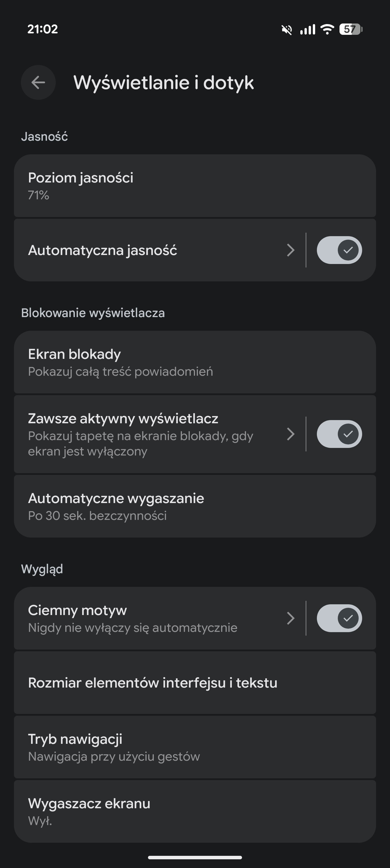The image size is (390, 868).
Task: Turn off the Ciemny motyw switch
Action: (339, 618)
